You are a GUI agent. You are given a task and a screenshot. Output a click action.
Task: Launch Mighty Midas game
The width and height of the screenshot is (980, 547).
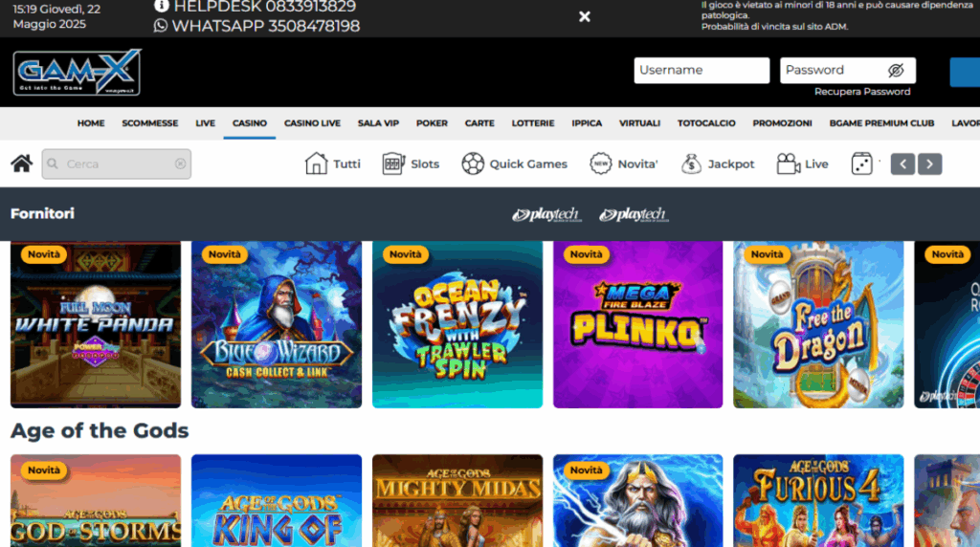pos(457,501)
